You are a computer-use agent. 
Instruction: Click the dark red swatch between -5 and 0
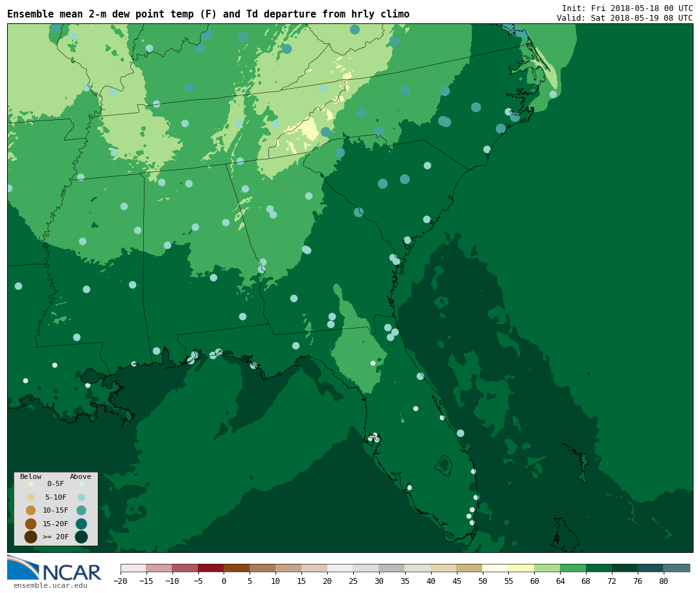(211, 568)
